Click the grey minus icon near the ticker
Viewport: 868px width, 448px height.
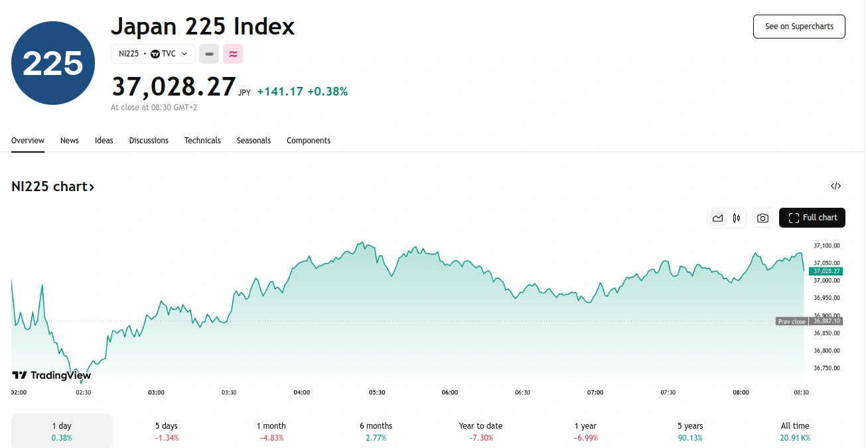pyautogui.click(x=209, y=54)
